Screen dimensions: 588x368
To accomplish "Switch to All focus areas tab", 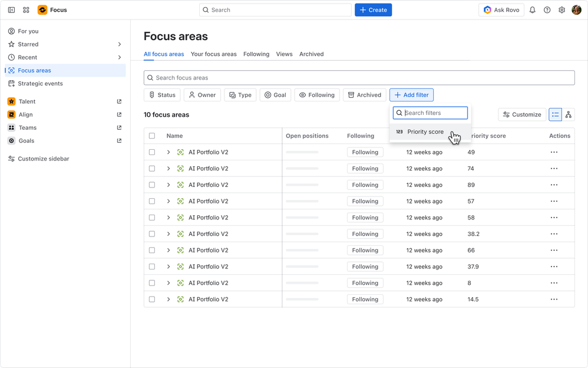I will pyautogui.click(x=164, y=54).
